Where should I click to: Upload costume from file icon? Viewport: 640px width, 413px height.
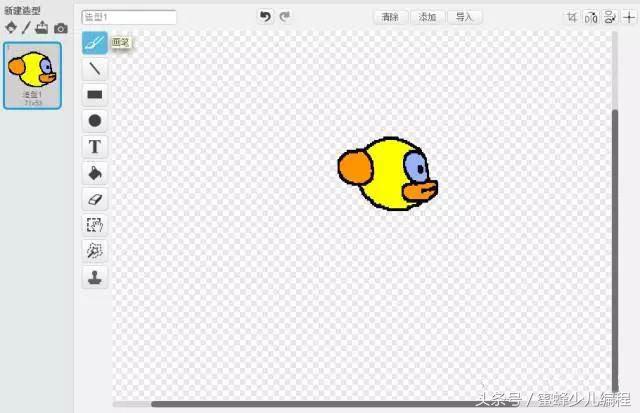(42, 28)
